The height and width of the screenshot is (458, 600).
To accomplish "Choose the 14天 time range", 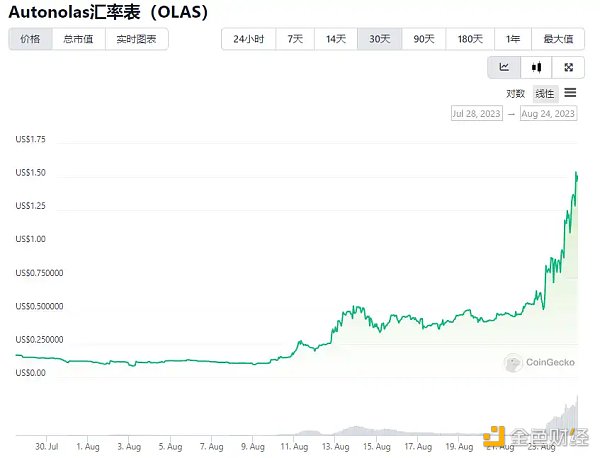I will click(x=336, y=39).
